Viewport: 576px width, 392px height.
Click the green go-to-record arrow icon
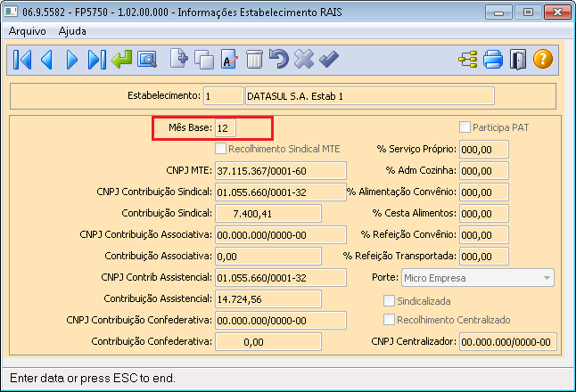pyautogui.click(x=121, y=60)
